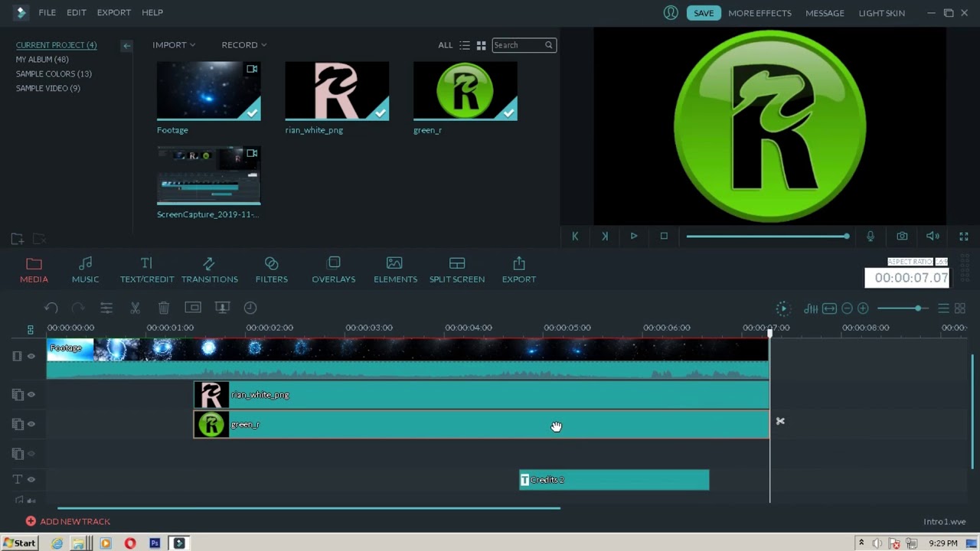This screenshot has width=980, height=551.
Task: Zoom in timeline with plus icon
Action: (863, 308)
